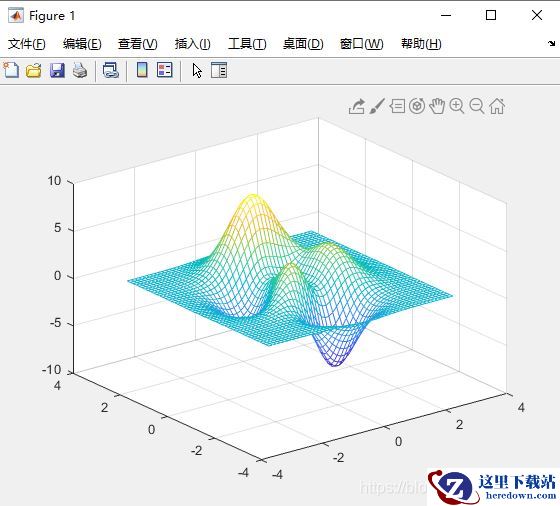Image resolution: width=560 pixels, height=506 pixels.
Task: Enable the data tips tool
Action: (397, 106)
